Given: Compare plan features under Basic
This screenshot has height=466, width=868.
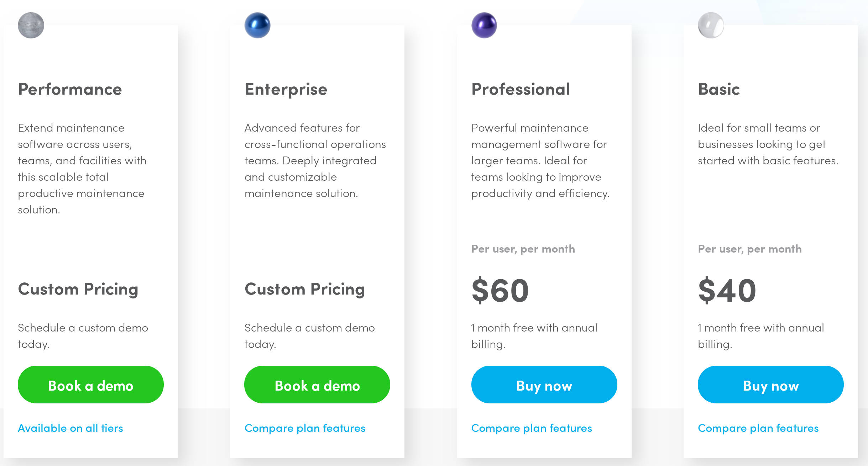Looking at the screenshot, I should tap(759, 428).
